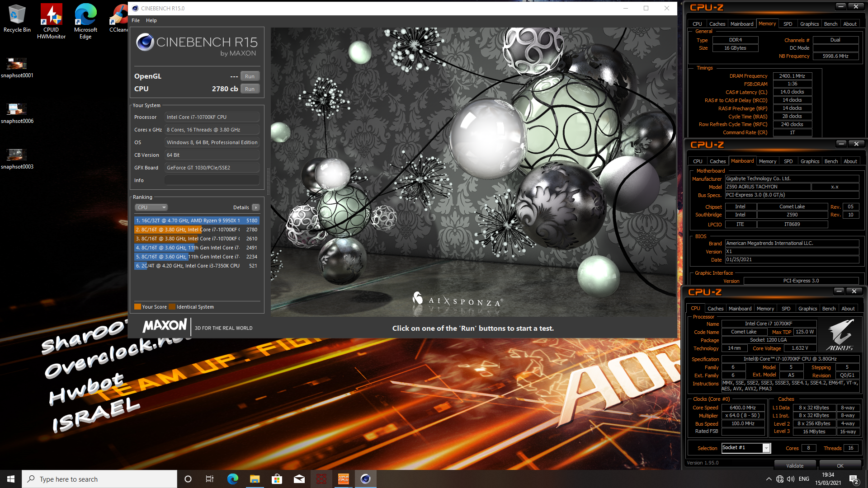Screen dimensions: 868x488
Task: Select ranking entry with score 2780
Action: [197, 230]
